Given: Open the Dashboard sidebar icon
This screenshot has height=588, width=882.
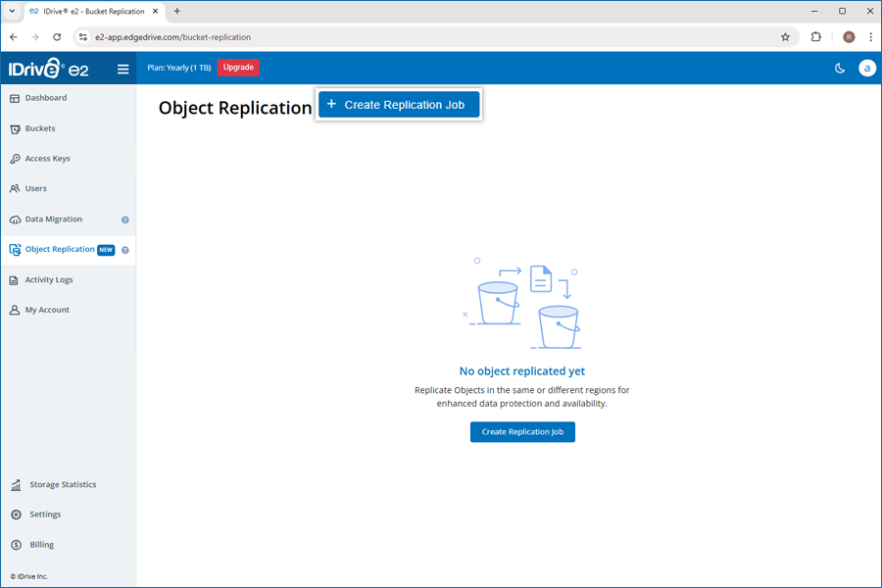Looking at the screenshot, I should [x=15, y=98].
